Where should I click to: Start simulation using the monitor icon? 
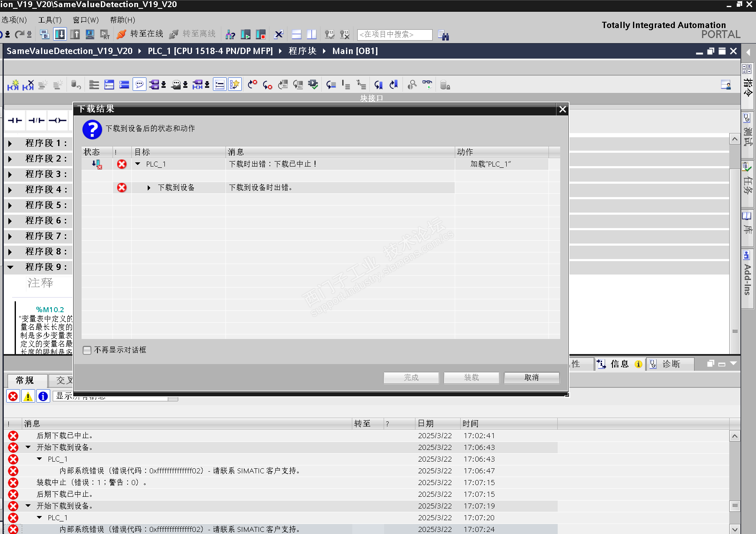[x=90, y=34]
